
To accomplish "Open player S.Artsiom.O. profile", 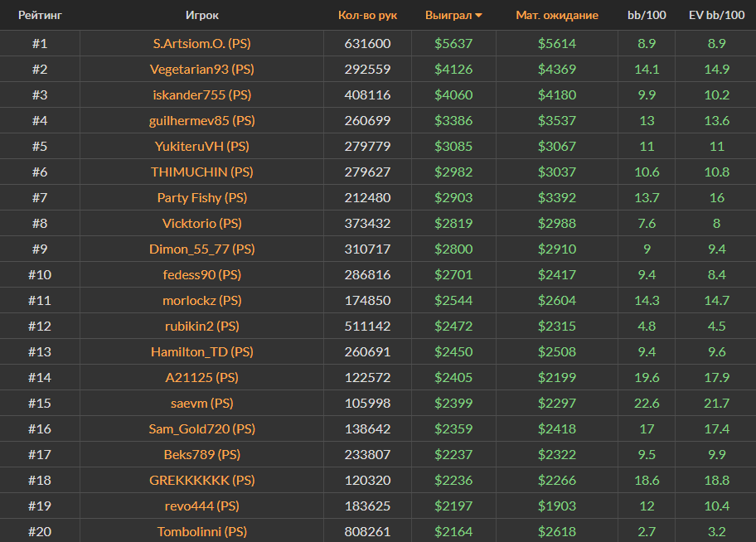I will click(202, 43).
